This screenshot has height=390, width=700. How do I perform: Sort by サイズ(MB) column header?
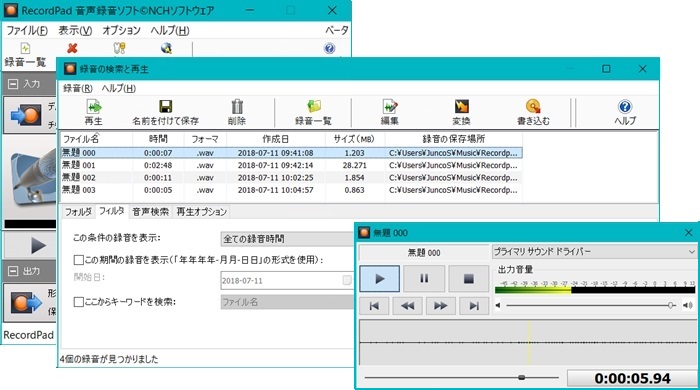point(354,139)
